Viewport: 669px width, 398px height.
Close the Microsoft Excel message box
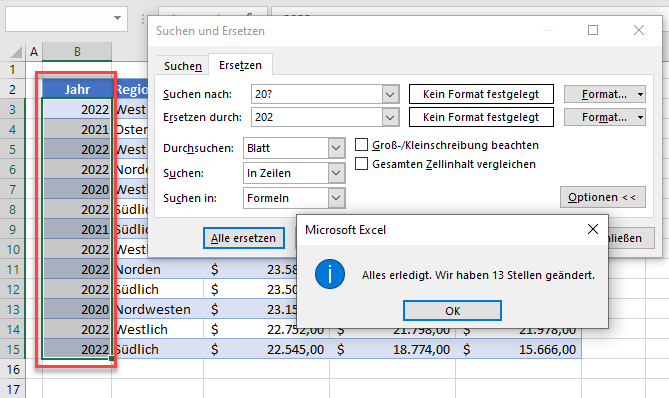tap(593, 230)
